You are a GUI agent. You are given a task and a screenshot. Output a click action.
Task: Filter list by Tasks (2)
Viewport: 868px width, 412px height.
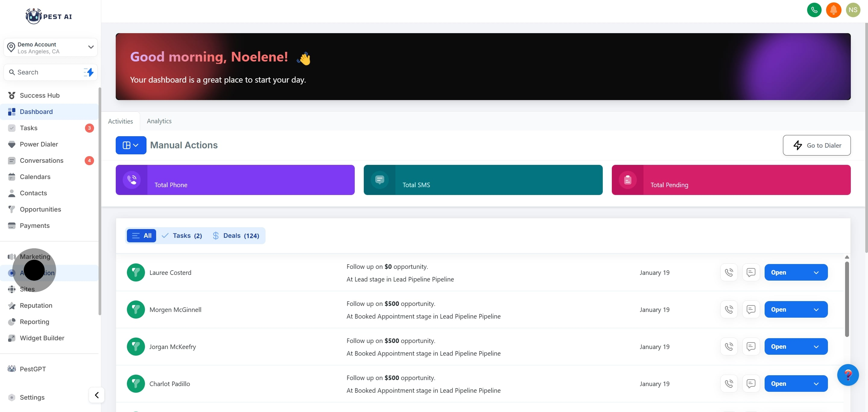pos(182,235)
